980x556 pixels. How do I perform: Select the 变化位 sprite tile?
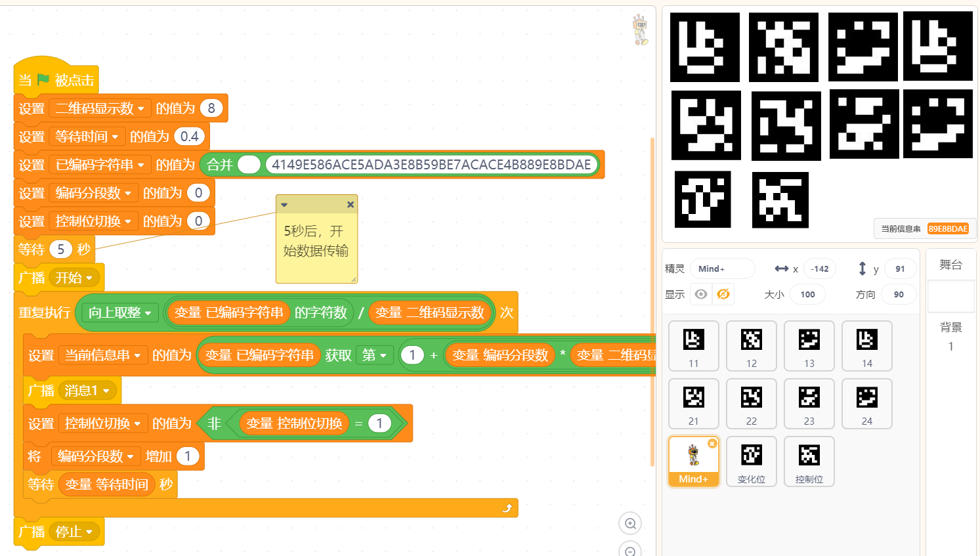click(x=752, y=461)
